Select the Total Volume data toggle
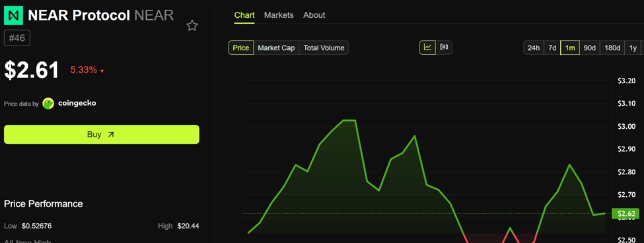644x243 pixels. 324,48
